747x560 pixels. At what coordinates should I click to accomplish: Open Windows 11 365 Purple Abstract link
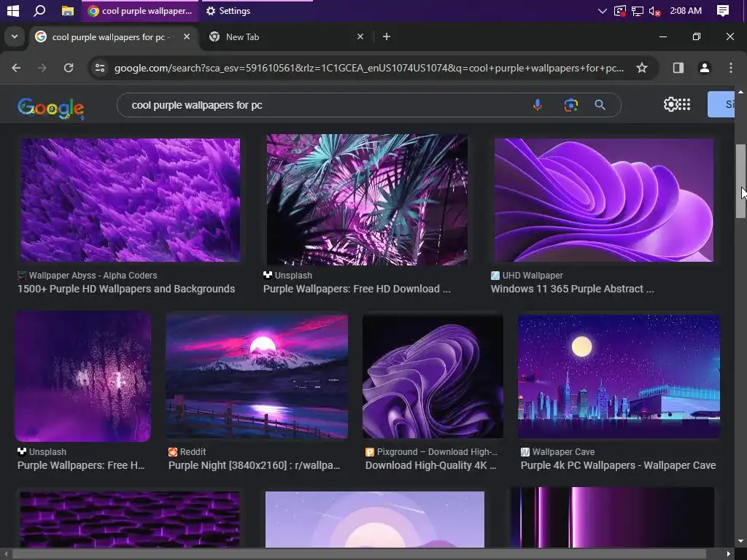572,289
